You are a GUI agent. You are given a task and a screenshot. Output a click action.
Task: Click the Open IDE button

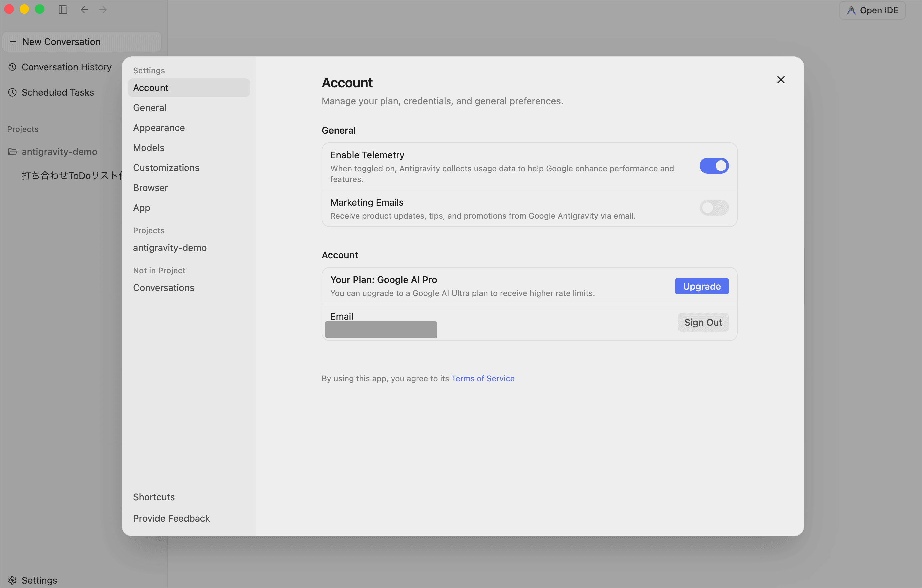pyautogui.click(x=872, y=10)
